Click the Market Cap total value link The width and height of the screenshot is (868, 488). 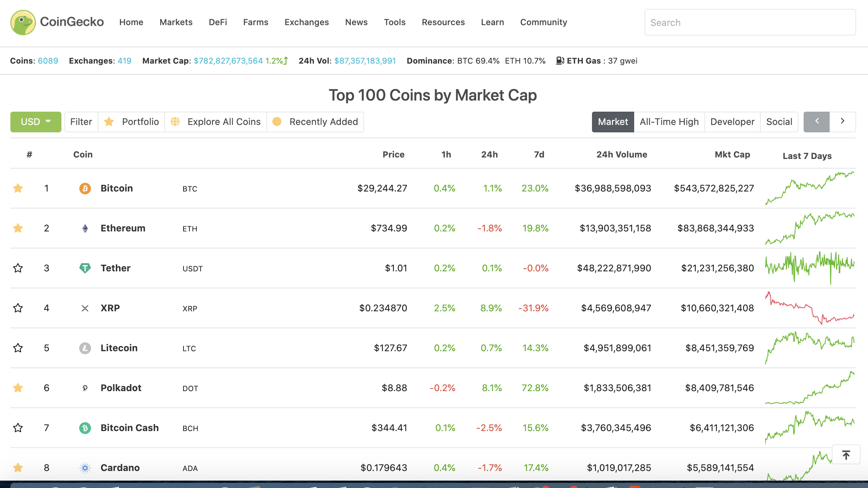(x=228, y=61)
